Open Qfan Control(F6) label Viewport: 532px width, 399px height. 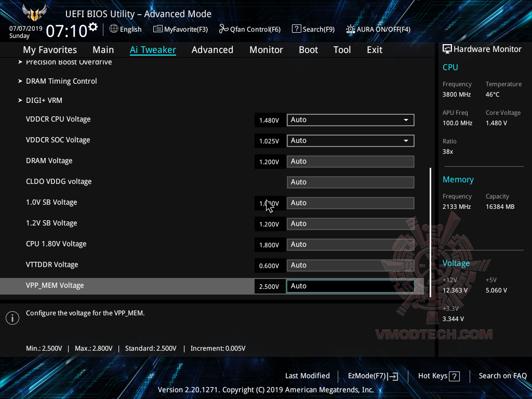click(x=255, y=29)
